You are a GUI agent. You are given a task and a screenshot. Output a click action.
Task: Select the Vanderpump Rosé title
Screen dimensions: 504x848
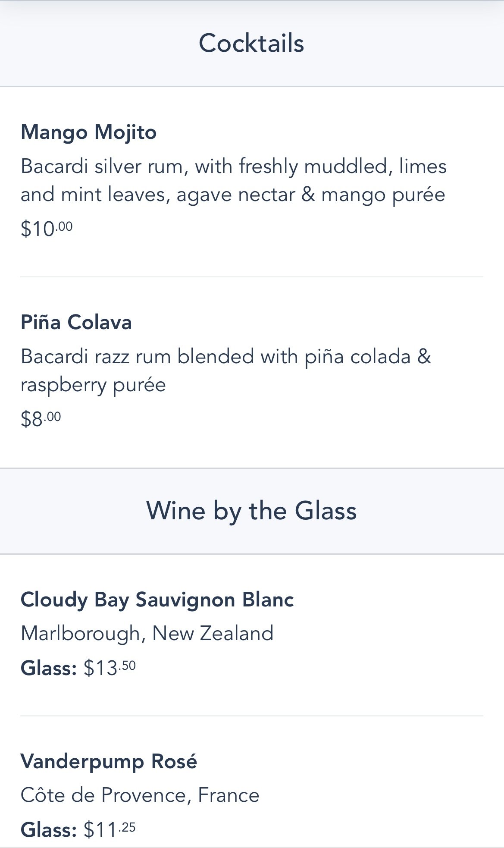coord(109,761)
